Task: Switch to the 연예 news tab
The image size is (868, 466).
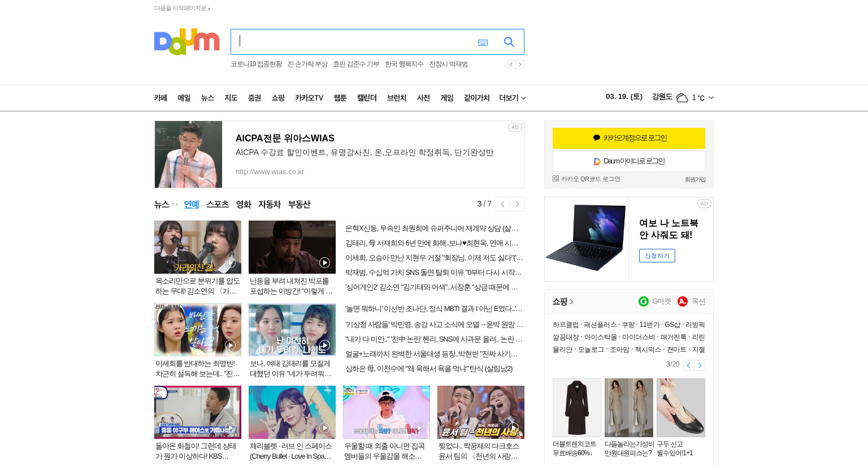Action: (x=192, y=204)
